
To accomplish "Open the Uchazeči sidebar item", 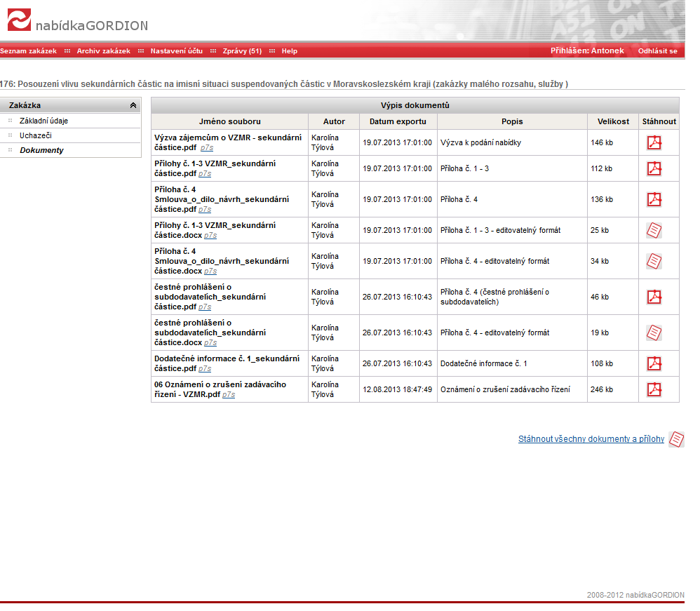I will click(x=35, y=135).
